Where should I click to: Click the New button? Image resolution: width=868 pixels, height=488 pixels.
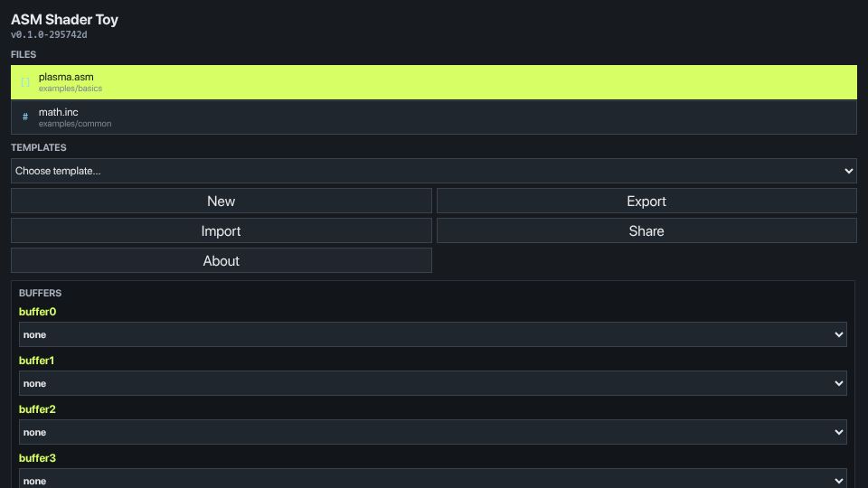[221, 201]
